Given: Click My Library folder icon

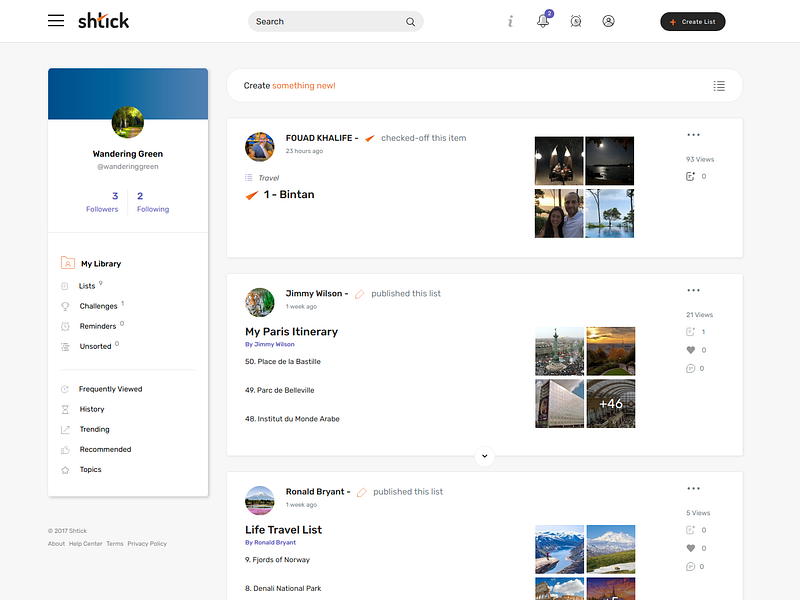Looking at the screenshot, I should click(x=67, y=263).
